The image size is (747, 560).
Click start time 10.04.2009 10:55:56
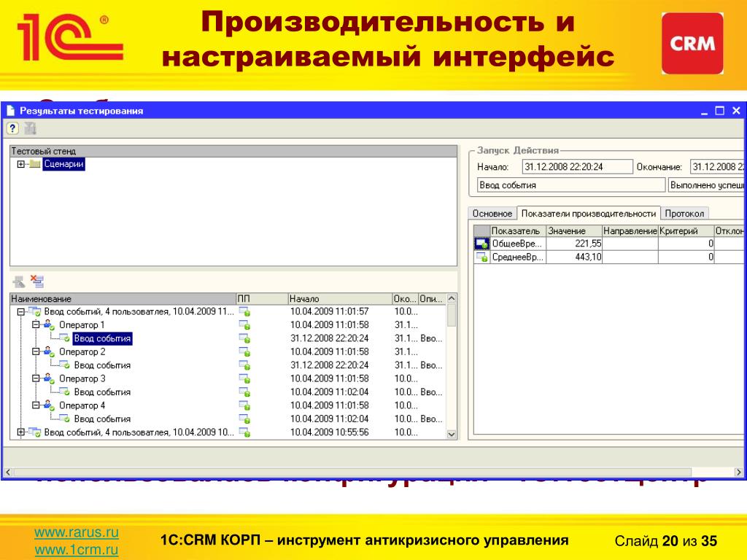click(329, 432)
